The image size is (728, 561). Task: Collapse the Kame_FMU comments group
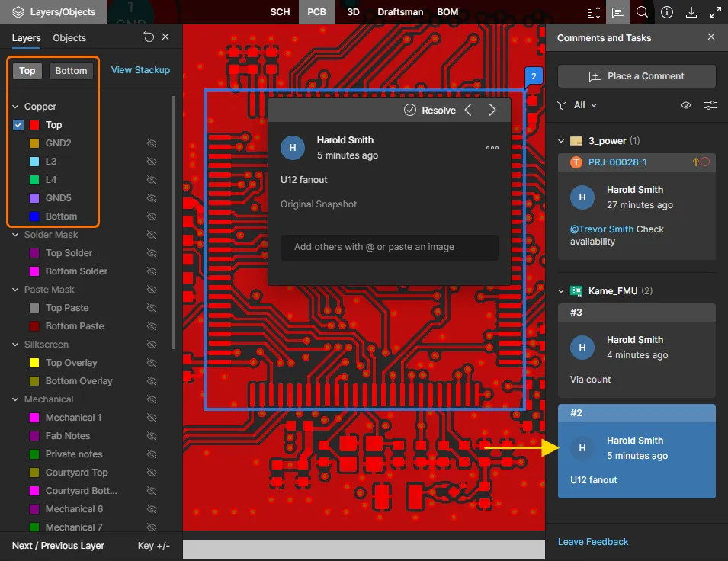pos(562,291)
